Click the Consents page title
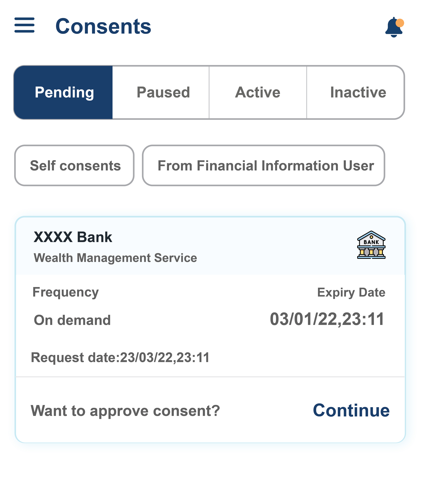This screenshot has height=504, width=422. [103, 26]
